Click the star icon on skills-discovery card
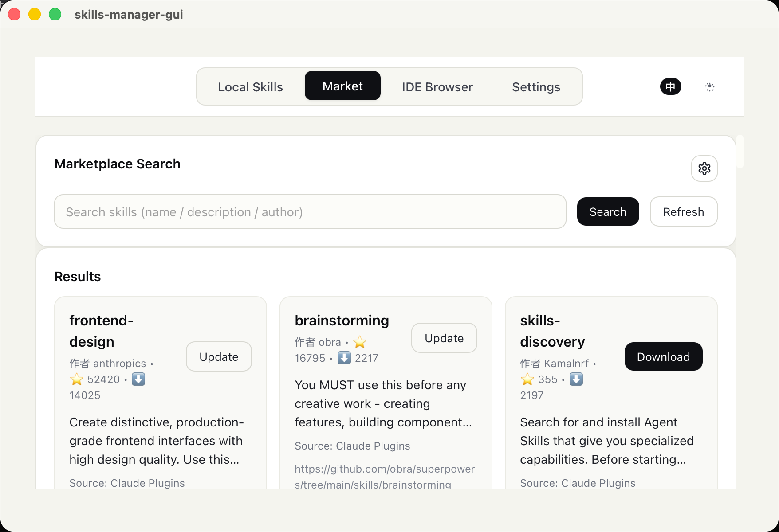779x532 pixels. point(527,379)
